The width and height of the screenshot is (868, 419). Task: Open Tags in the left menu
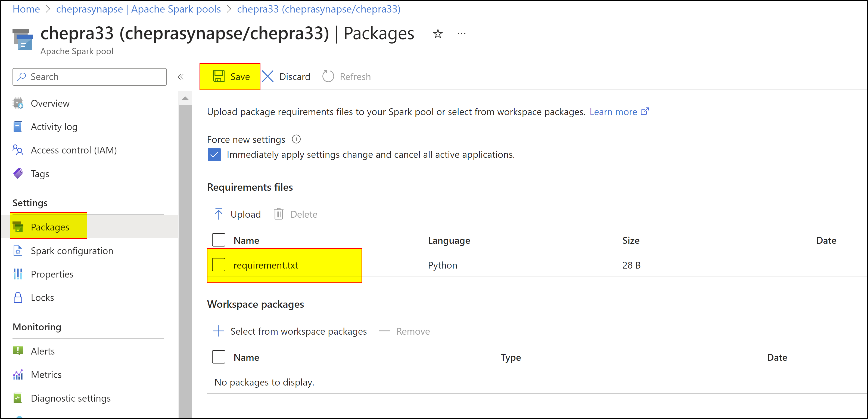pyautogui.click(x=40, y=174)
